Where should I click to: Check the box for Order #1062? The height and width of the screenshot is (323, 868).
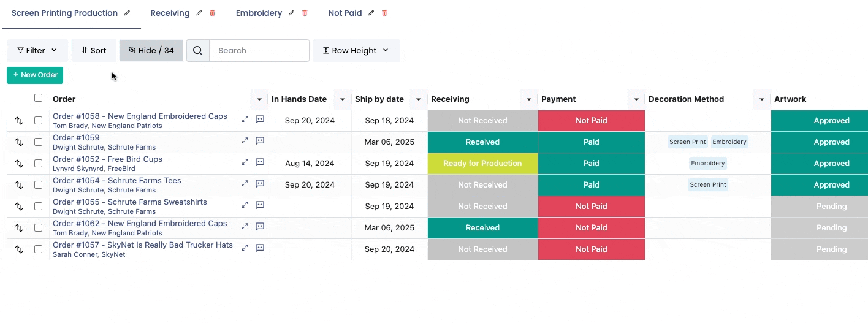point(39,228)
